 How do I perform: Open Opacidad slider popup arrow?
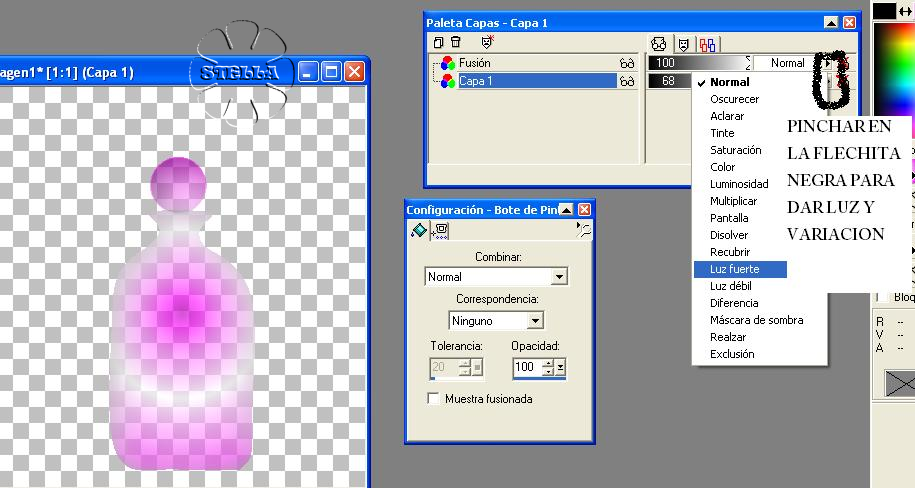pyautogui.click(x=560, y=367)
